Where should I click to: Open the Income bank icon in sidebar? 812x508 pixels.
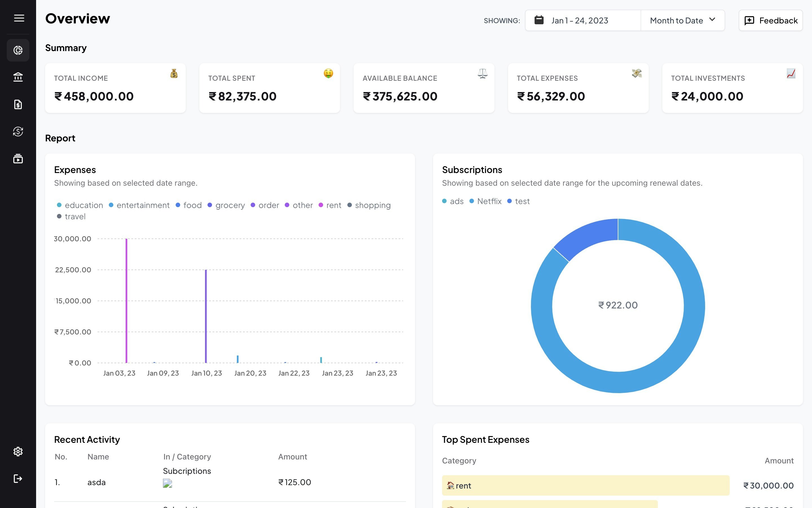coord(18,77)
